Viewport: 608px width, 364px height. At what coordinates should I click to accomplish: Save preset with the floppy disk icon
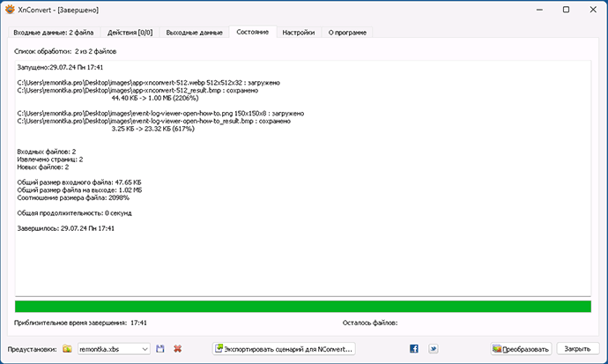[x=160, y=349]
